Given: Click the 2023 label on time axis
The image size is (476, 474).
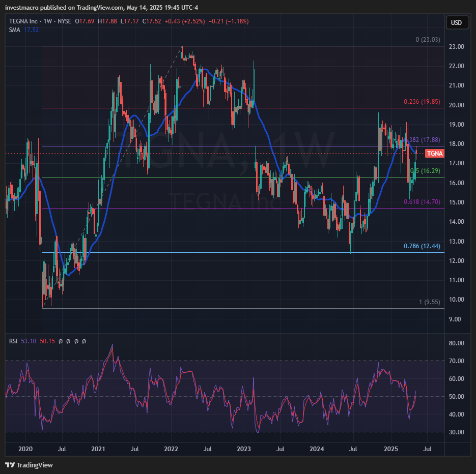Looking at the screenshot, I should click(244, 449).
